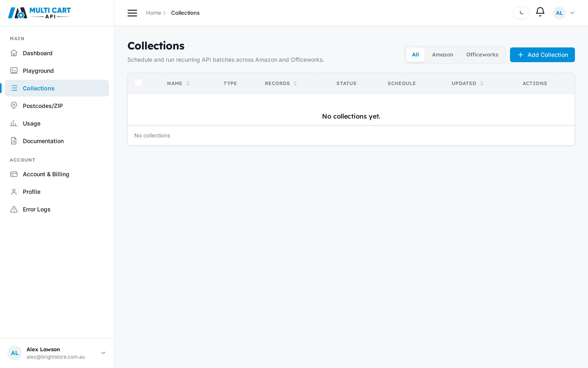Click the Playground terminal icon

coord(14,71)
